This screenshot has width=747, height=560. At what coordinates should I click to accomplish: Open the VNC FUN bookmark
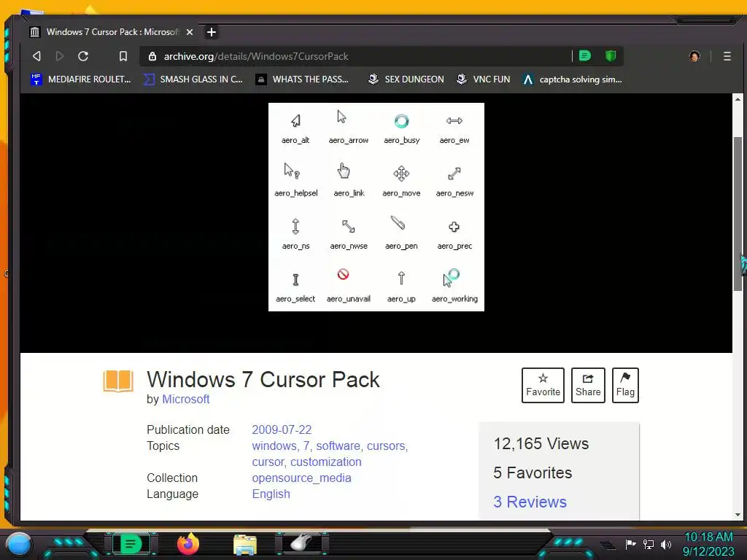point(483,79)
